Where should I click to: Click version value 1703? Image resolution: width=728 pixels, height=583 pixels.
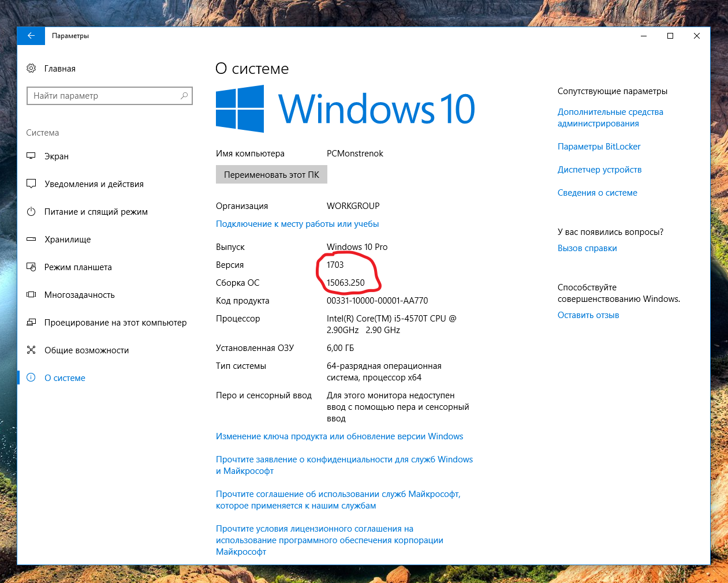point(335,265)
